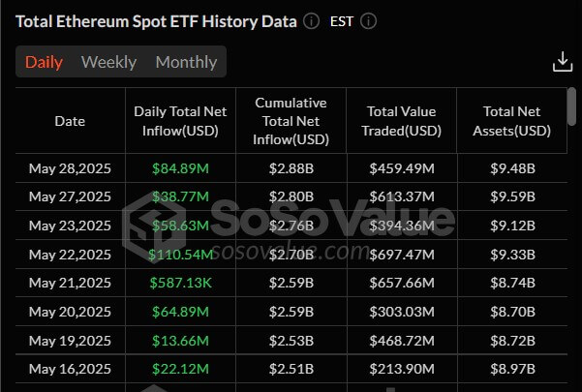The height and width of the screenshot is (392, 582).
Task: Select the May 27,2025 date cell
Action: click(70, 197)
